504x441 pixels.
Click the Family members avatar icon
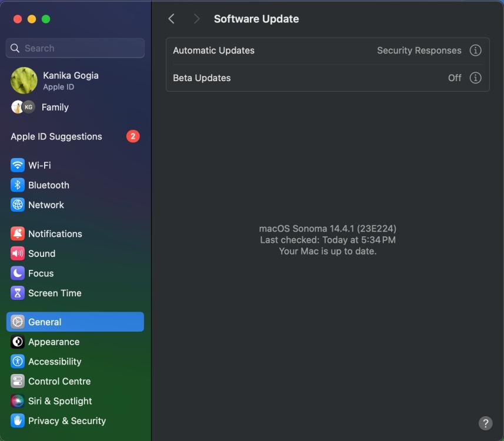(23, 107)
